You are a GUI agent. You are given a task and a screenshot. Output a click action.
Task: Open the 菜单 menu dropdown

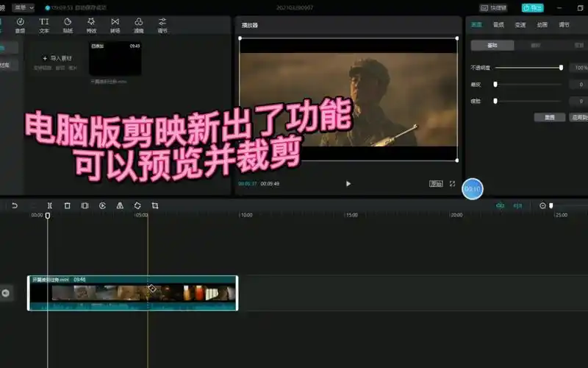[24, 7]
